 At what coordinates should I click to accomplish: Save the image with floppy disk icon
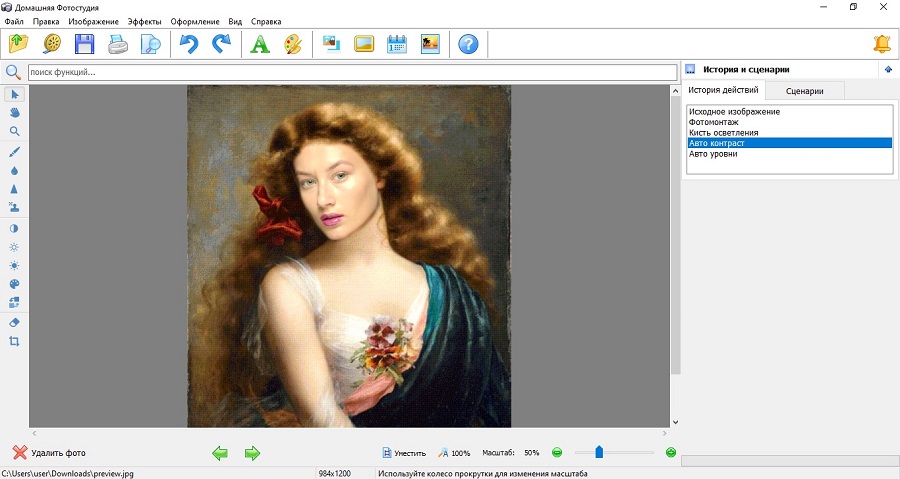pyautogui.click(x=84, y=44)
